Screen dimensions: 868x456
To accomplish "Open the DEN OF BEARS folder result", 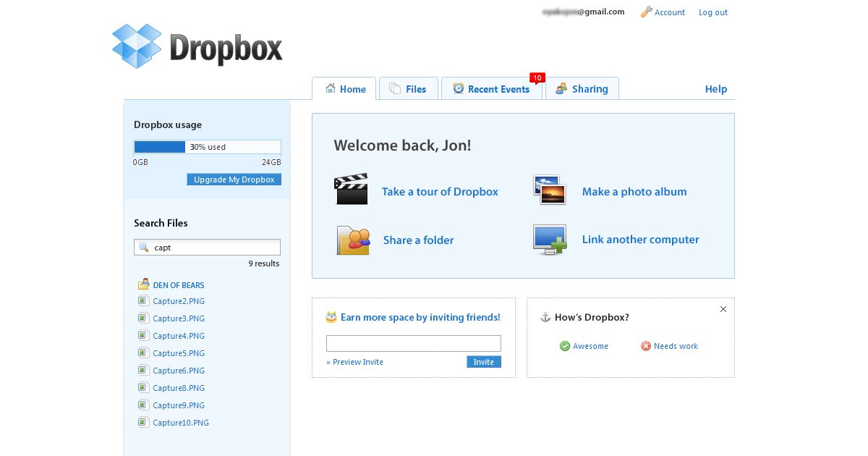I will (x=178, y=285).
